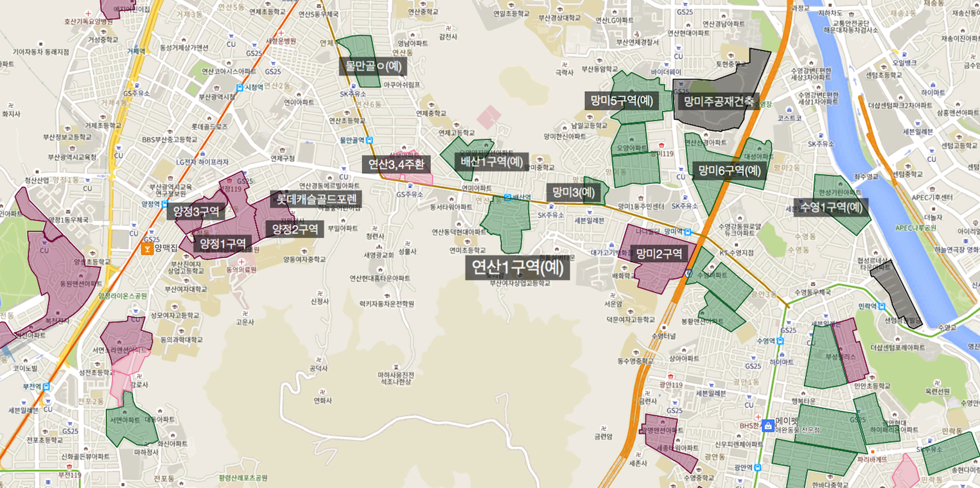Click the 물만골○(예) zone label
980x488 pixels.
point(373,66)
